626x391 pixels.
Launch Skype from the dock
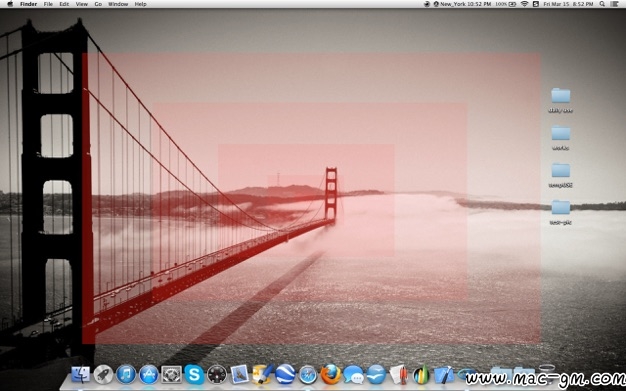point(194,375)
